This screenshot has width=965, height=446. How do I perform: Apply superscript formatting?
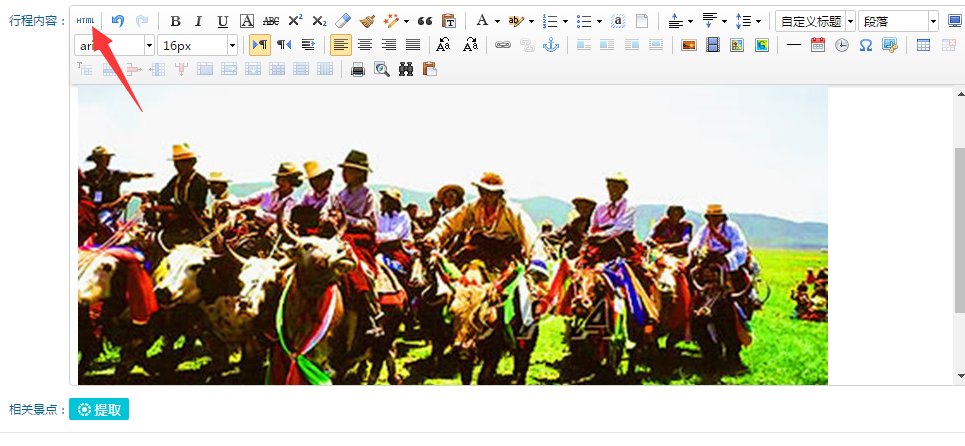[x=295, y=21]
